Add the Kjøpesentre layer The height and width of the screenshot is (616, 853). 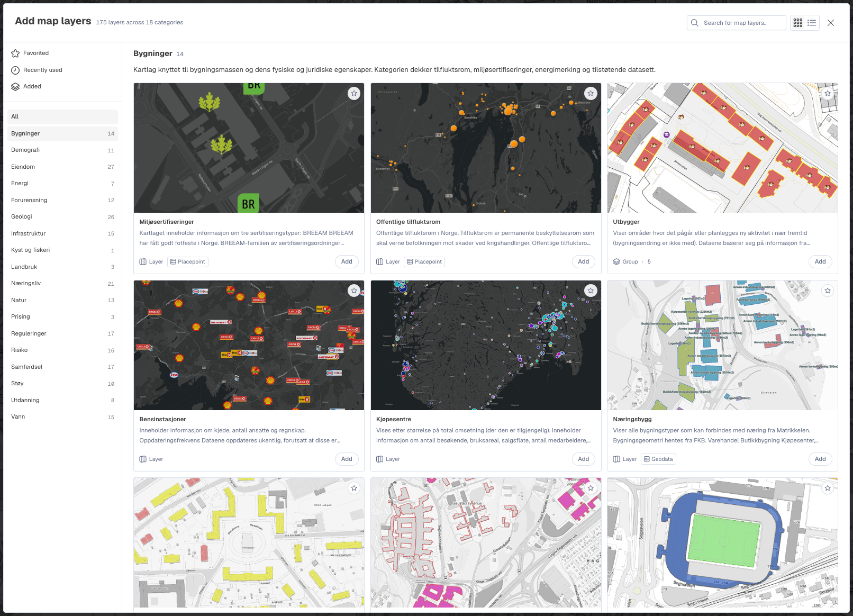pyautogui.click(x=583, y=459)
